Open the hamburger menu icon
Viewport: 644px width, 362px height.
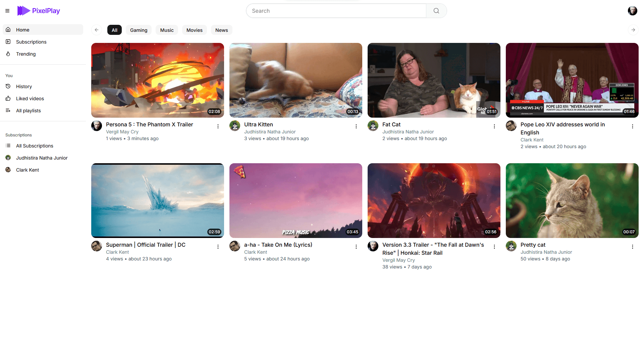pos(7,11)
